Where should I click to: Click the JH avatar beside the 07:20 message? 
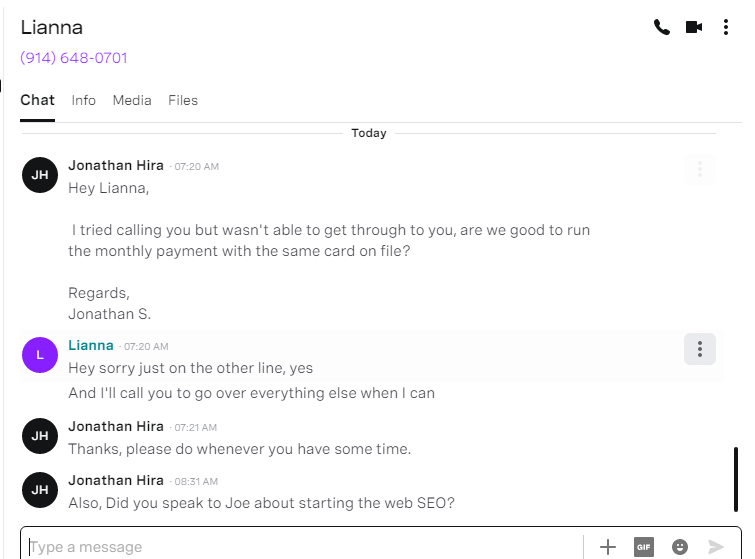[x=40, y=175]
